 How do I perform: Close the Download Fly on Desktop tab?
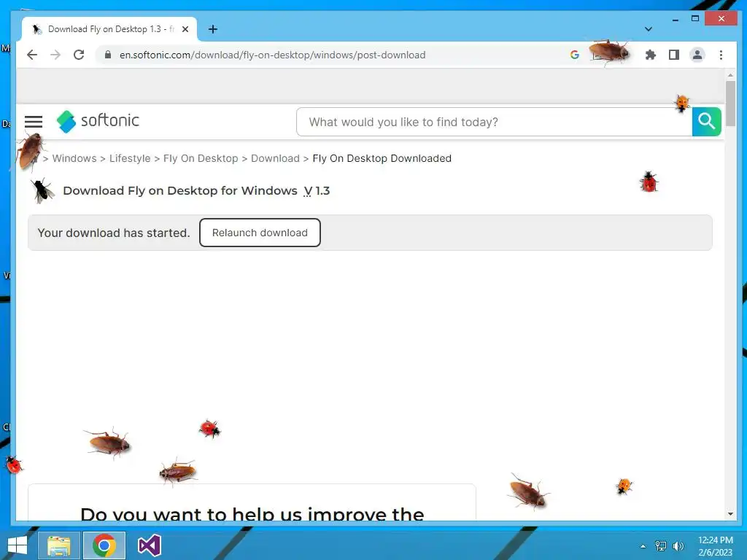coord(185,29)
